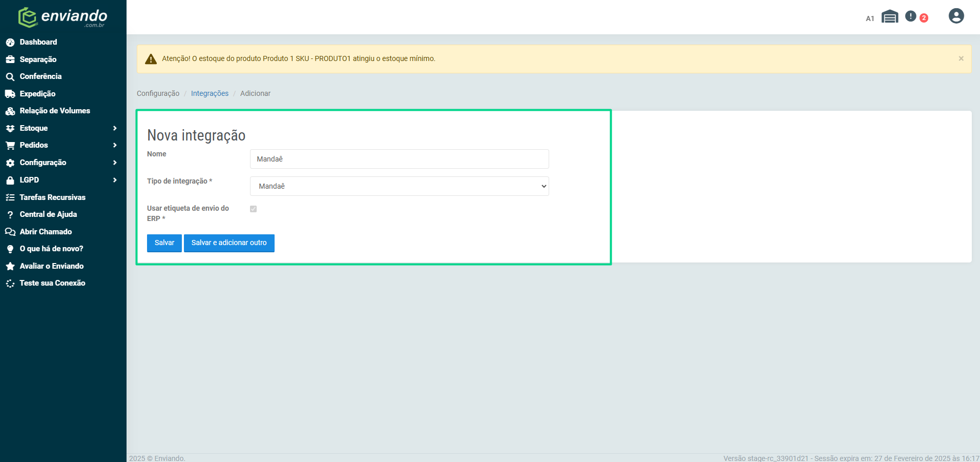Viewport: 980px width, 462px height.
Task: Dismiss the minimum stock alert
Action: (x=961, y=58)
